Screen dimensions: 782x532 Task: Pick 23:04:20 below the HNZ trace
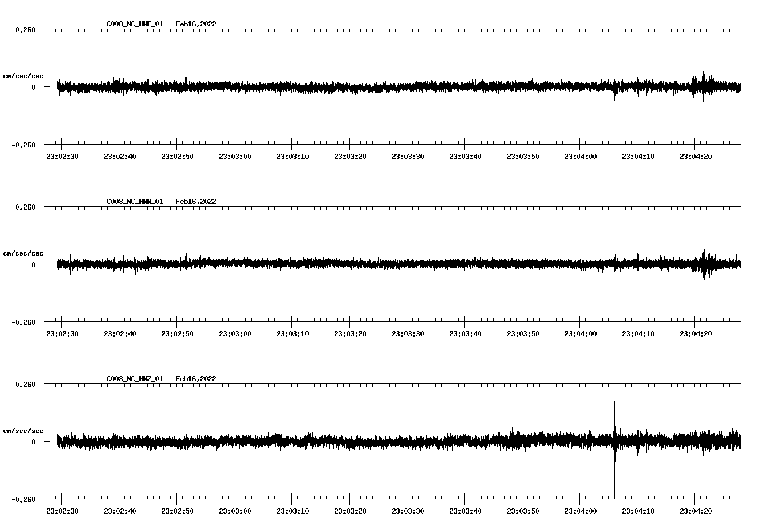[696, 511]
